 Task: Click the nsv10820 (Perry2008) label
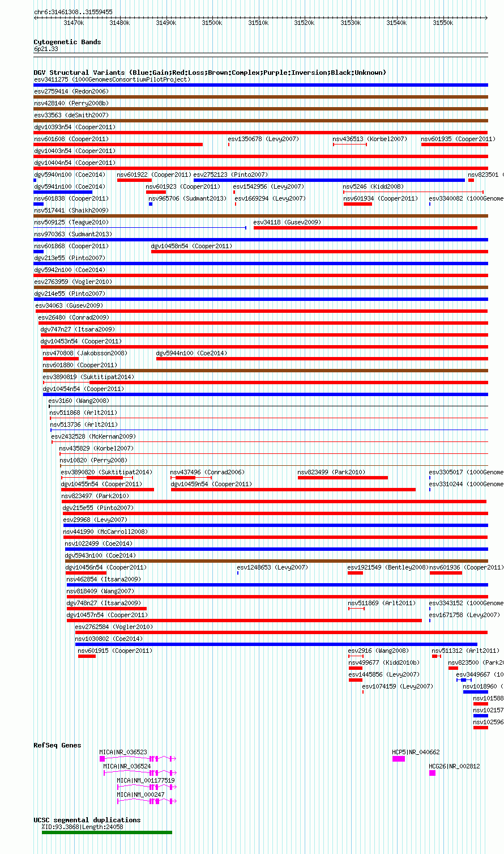click(x=93, y=460)
